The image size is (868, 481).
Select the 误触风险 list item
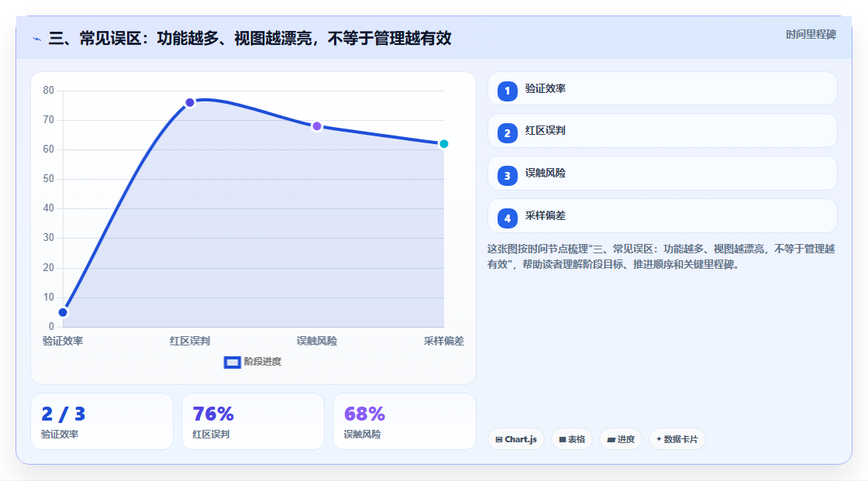[662, 174]
